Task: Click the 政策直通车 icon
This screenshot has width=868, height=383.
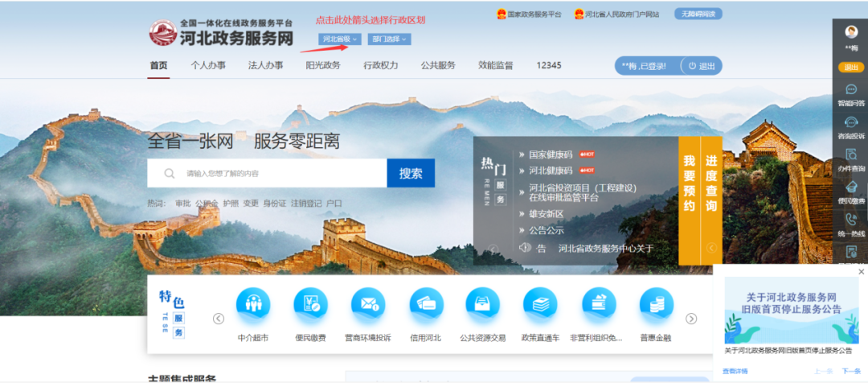Action: coord(540,306)
